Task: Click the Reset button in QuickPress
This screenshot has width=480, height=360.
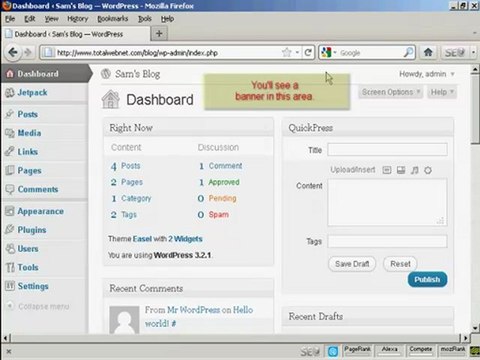Action: [x=400, y=264]
